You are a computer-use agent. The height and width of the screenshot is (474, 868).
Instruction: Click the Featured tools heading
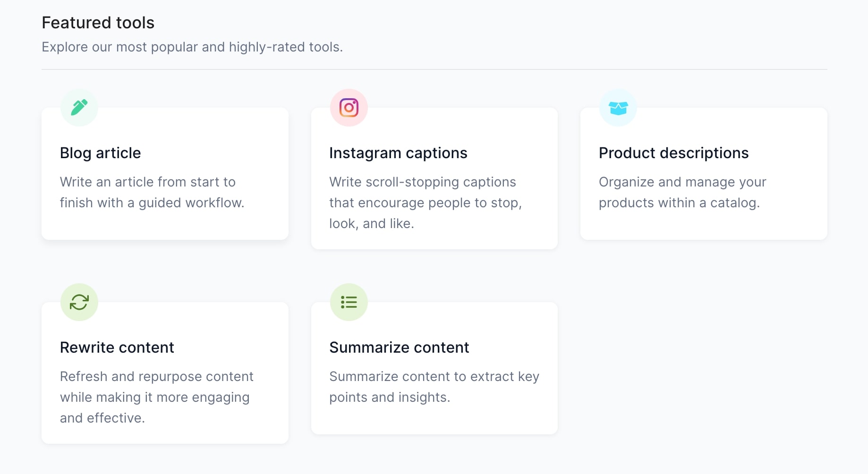(98, 23)
